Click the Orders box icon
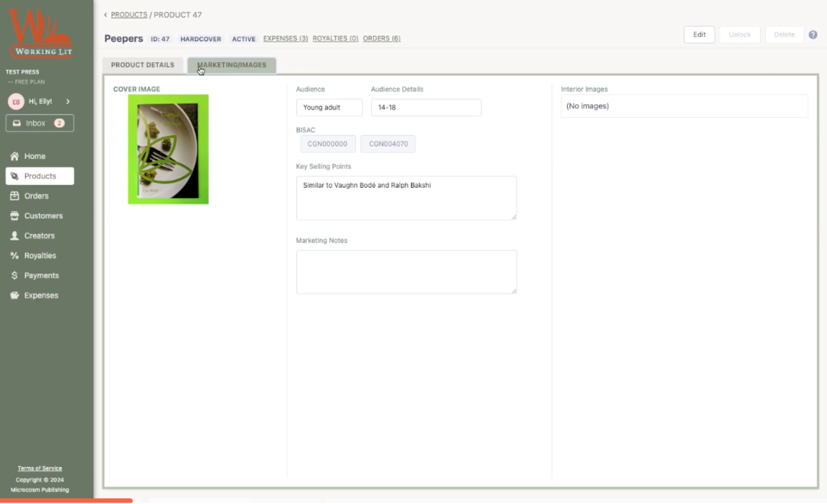Viewport: 827px width, 504px height. (14, 196)
